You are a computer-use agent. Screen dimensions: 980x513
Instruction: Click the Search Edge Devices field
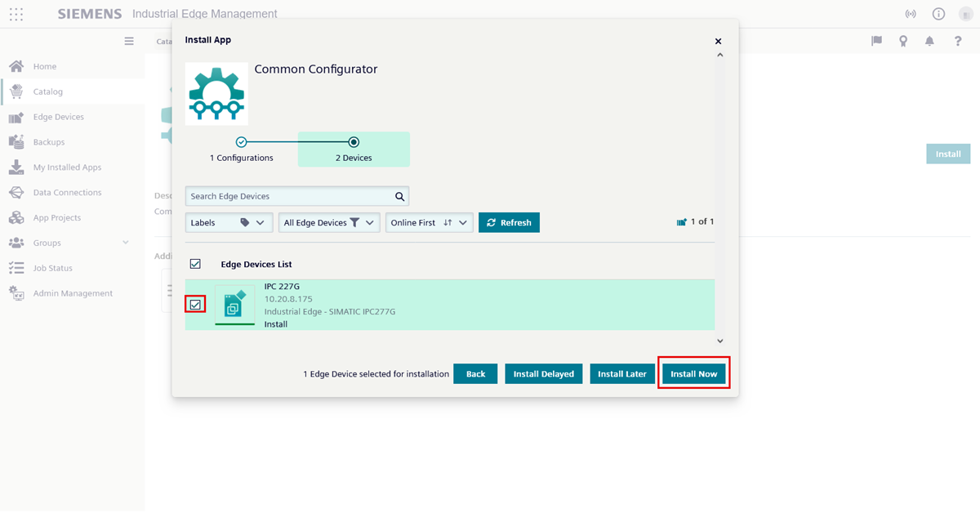[289, 196]
